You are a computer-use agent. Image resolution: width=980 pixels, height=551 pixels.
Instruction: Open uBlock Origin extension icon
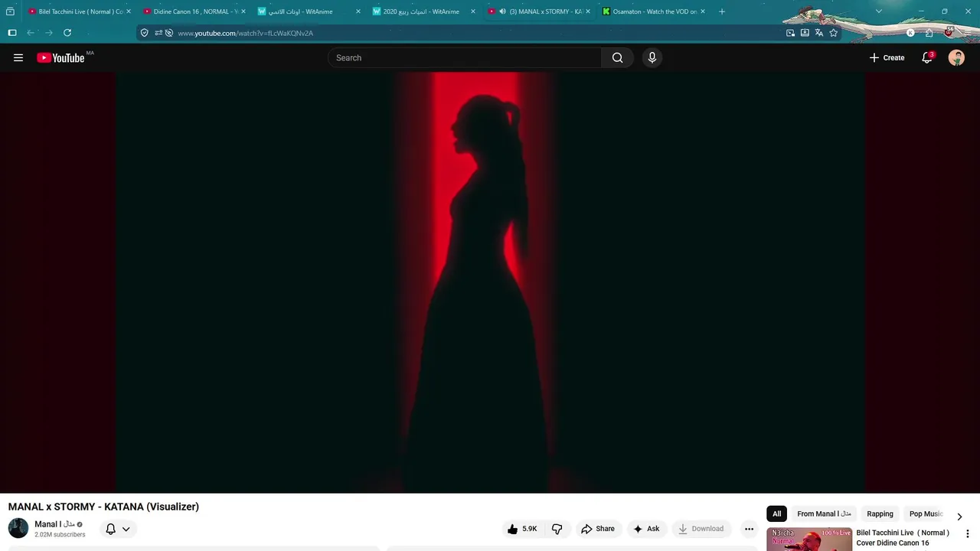(x=949, y=32)
